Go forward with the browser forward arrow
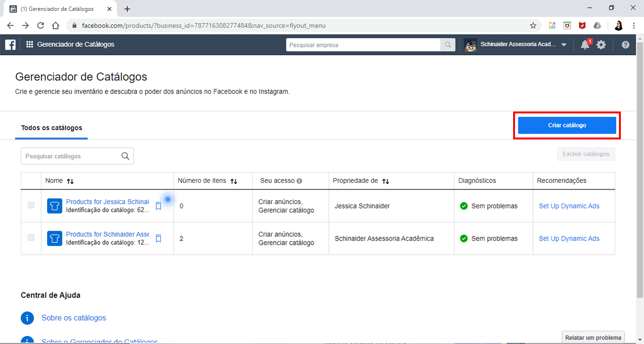 click(26, 26)
